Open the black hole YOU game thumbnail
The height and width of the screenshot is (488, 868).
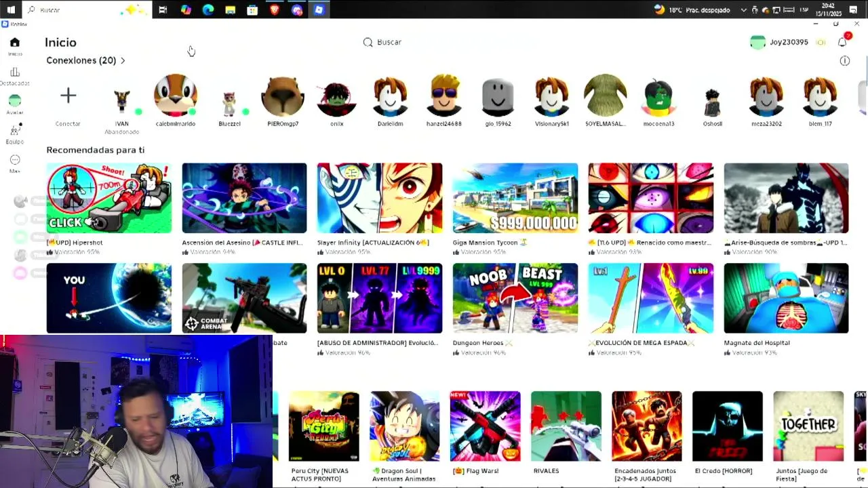pos(108,298)
